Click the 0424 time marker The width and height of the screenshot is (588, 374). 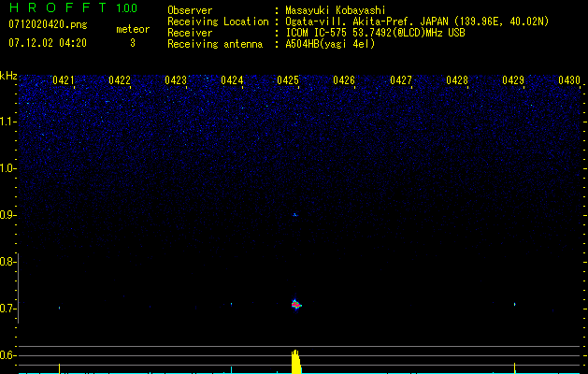[232, 80]
